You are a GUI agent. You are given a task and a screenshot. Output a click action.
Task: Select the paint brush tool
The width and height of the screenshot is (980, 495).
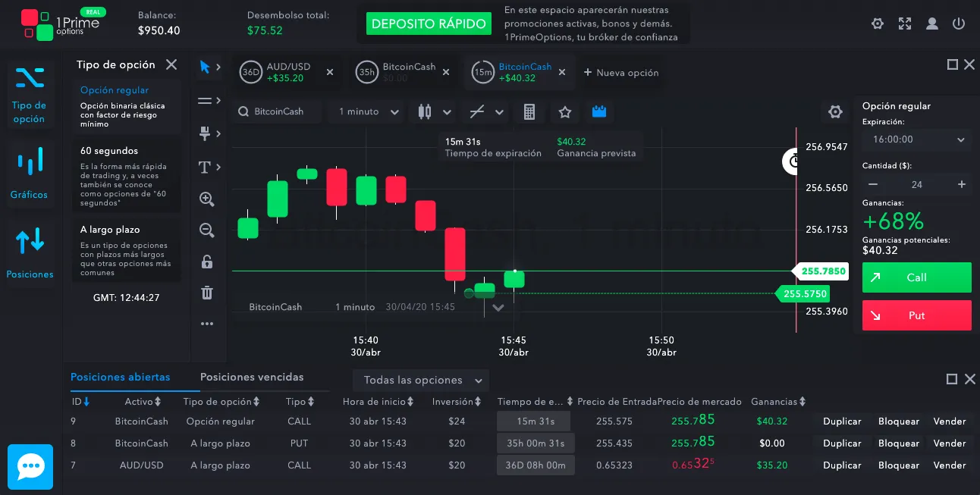click(204, 133)
